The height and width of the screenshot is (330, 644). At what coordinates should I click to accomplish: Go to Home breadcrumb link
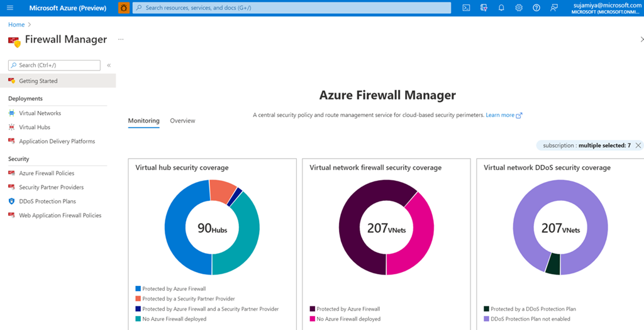pyautogui.click(x=16, y=25)
